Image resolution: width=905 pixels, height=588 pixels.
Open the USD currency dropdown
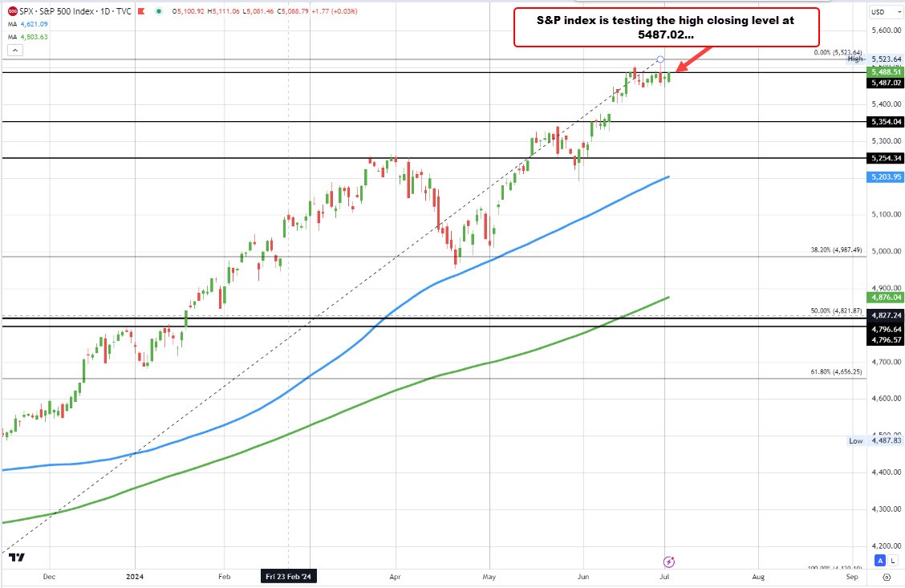pos(886,11)
